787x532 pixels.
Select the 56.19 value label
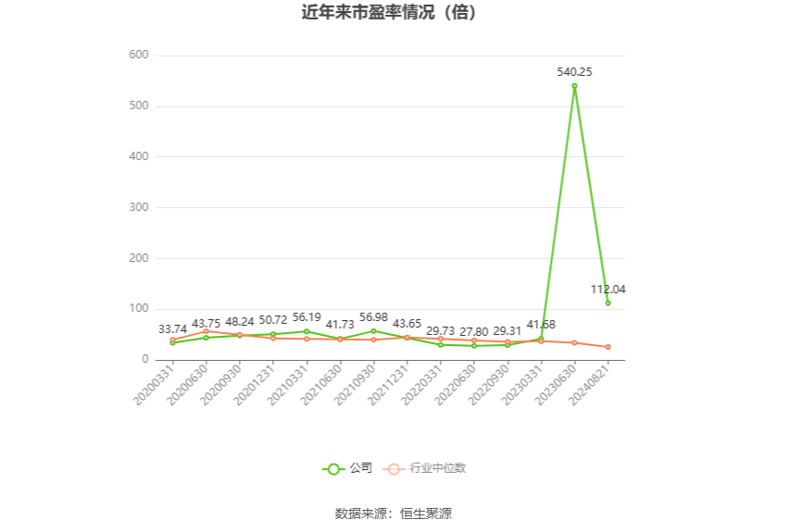[x=306, y=317]
